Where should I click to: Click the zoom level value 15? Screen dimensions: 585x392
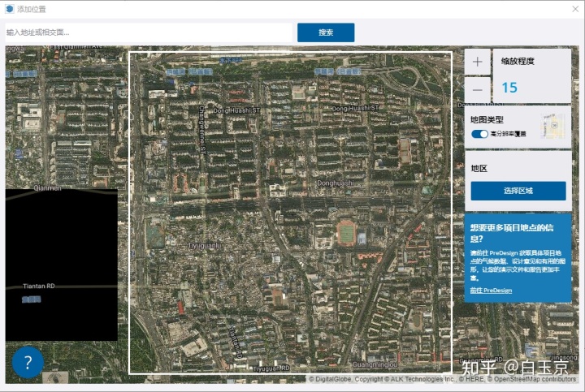[509, 88]
